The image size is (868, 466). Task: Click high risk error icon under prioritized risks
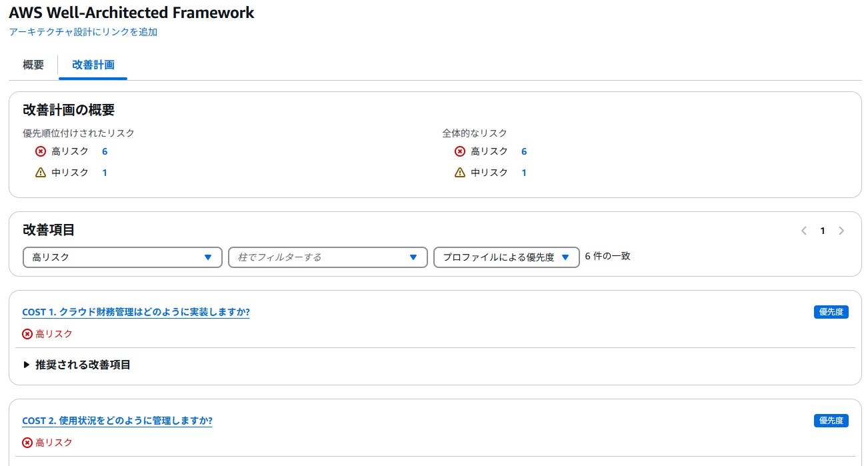(41, 151)
